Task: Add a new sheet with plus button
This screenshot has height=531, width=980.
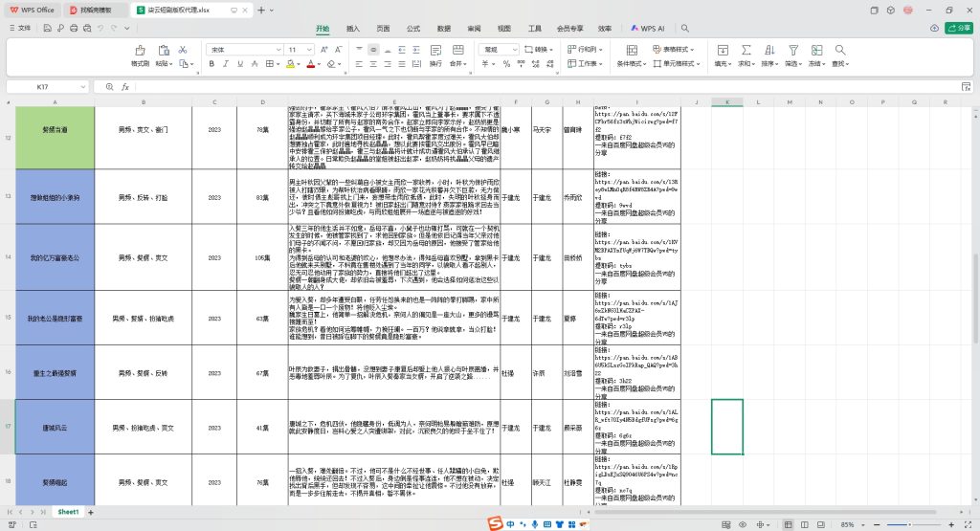Action: [91, 512]
